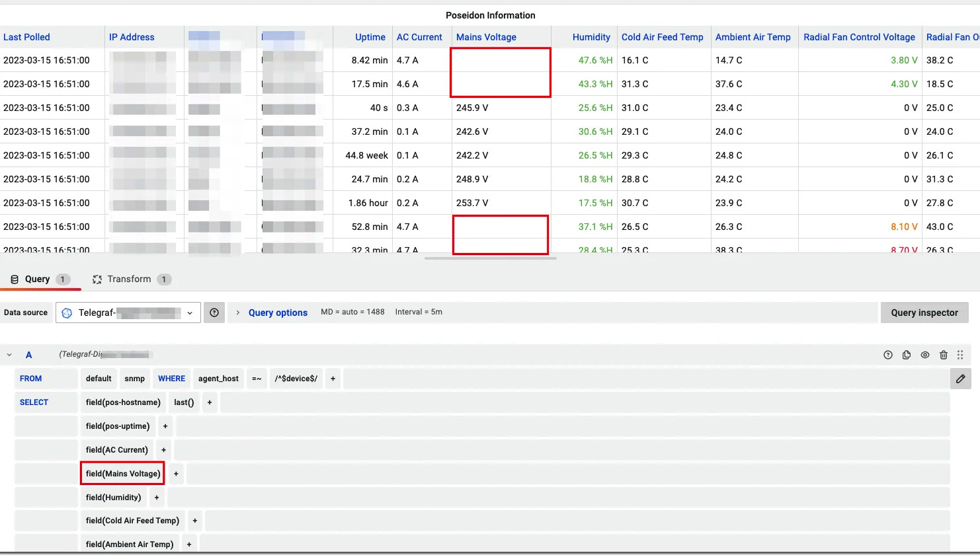Click the InfluxDB logo in data source picker
Screen dimensions: 980x559
[67, 313]
